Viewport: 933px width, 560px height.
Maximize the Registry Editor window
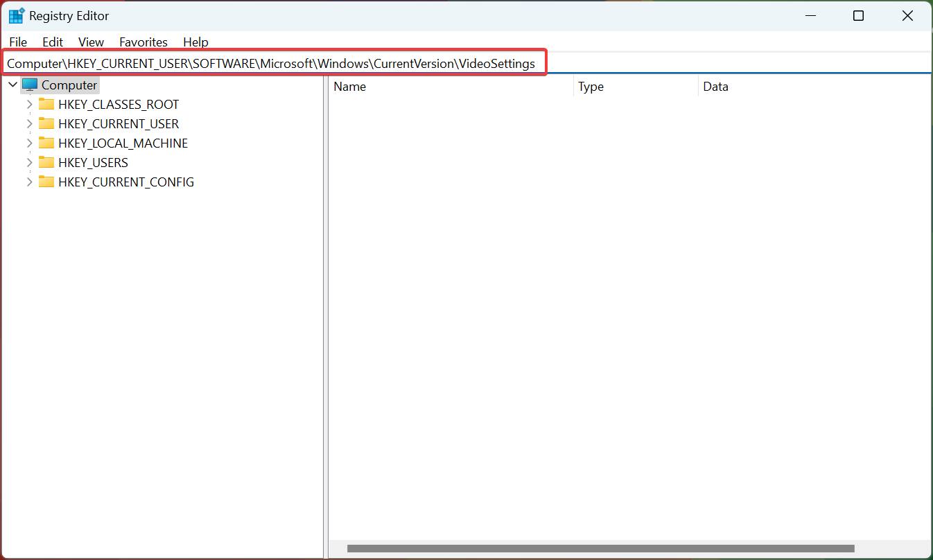pyautogui.click(x=858, y=16)
